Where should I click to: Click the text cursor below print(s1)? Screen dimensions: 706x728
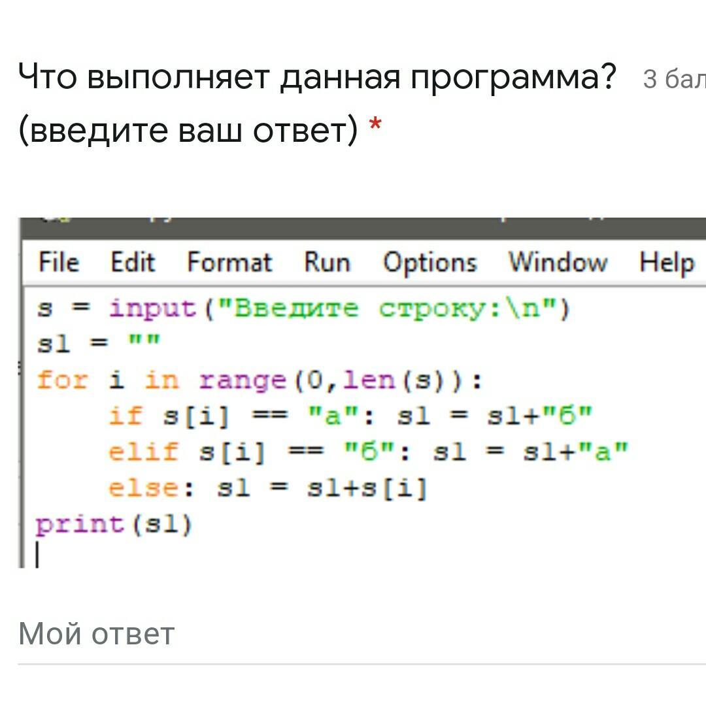tap(38, 555)
